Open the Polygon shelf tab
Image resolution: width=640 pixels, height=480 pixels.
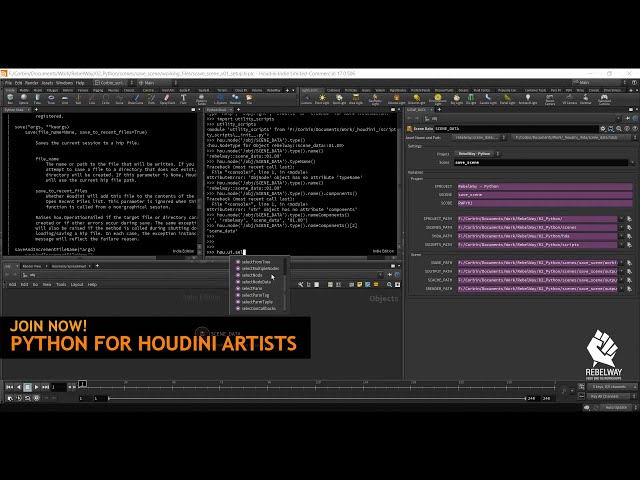52,90
